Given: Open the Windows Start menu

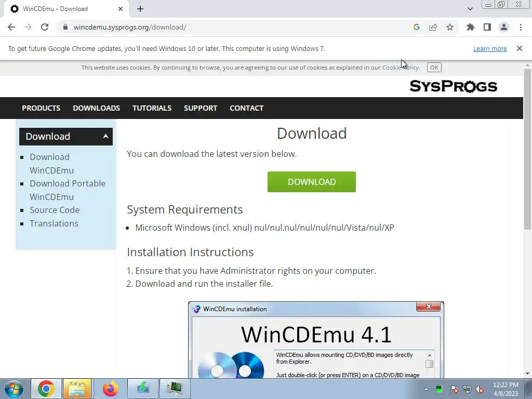Looking at the screenshot, I should tap(14, 389).
